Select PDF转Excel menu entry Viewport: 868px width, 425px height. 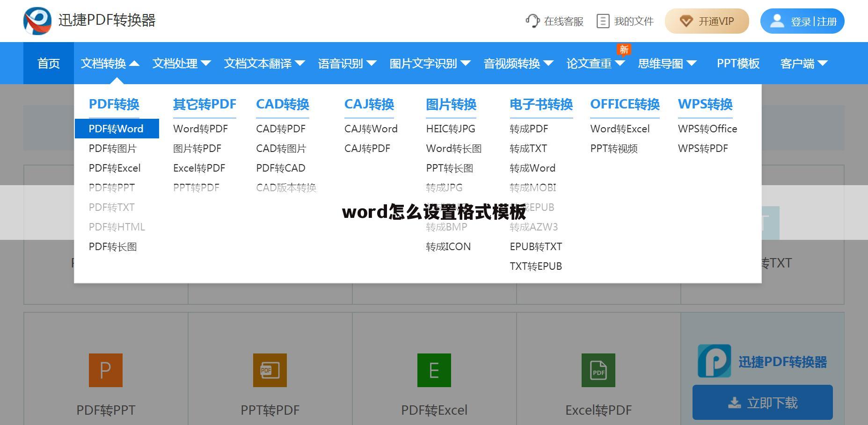pos(115,168)
